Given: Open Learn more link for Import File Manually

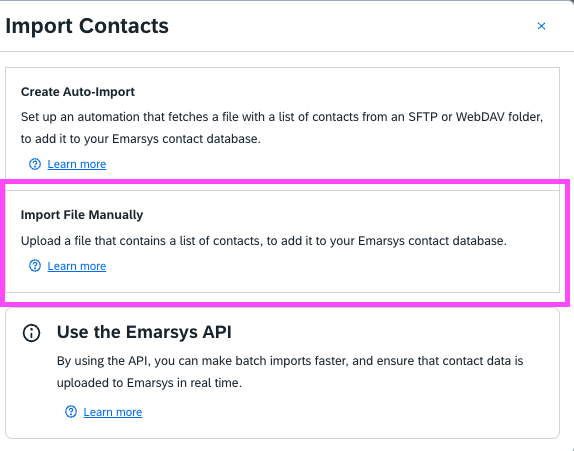Looking at the screenshot, I should 77,266.
